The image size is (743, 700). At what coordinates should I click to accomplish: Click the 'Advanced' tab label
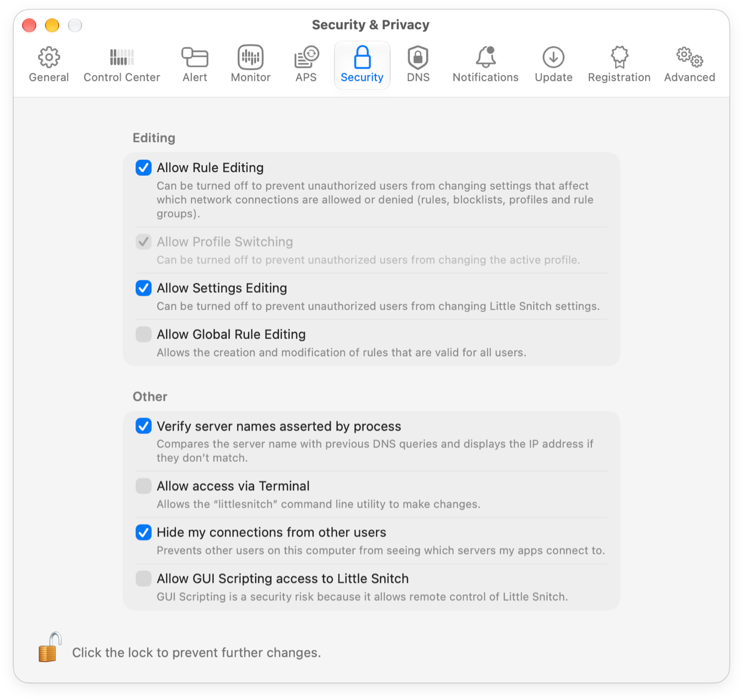click(x=689, y=77)
